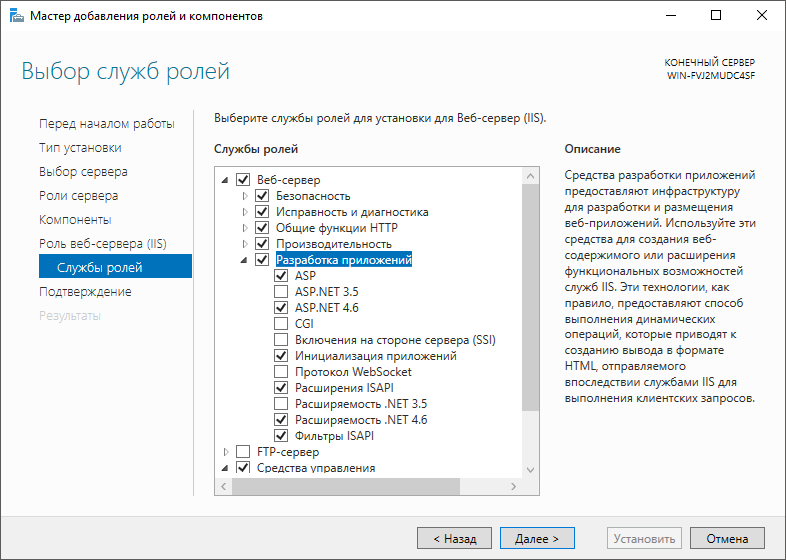786x560 pixels.
Task: Cancel the wizard with Отмена
Action: [x=727, y=538]
